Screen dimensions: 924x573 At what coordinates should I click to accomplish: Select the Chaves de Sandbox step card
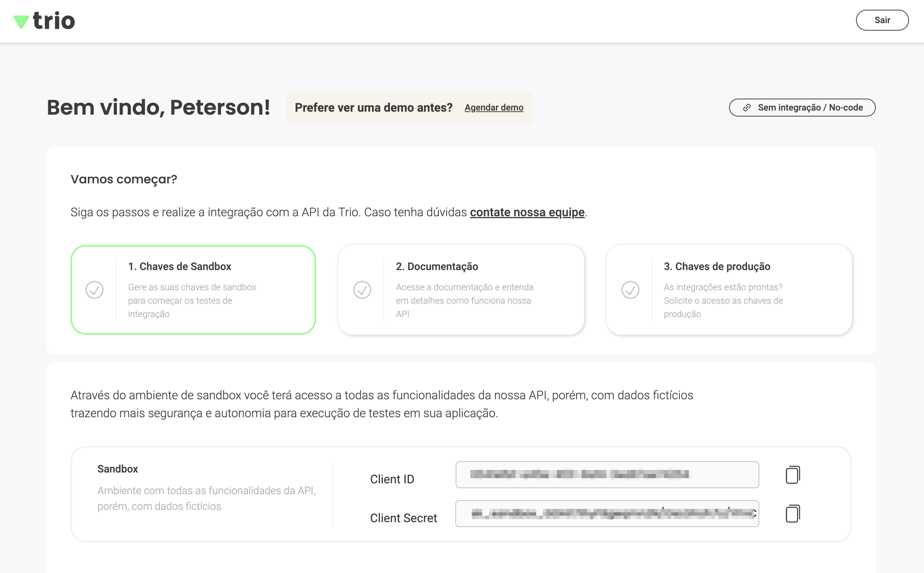pyautogui.click(x=193, y=290)
